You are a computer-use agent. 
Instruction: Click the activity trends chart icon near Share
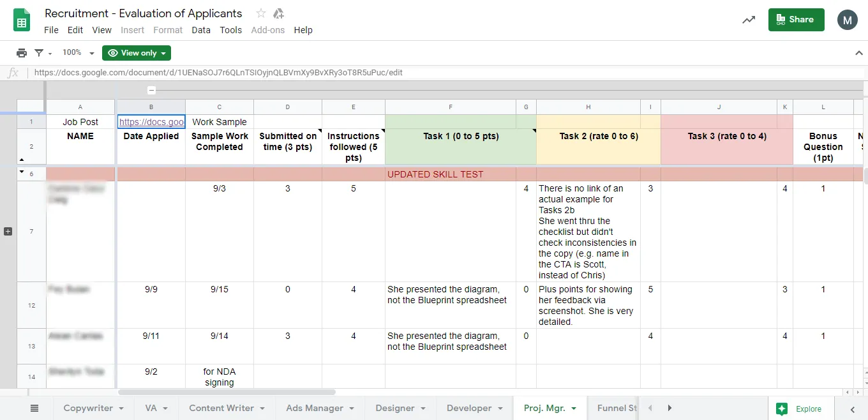point(748,20)
